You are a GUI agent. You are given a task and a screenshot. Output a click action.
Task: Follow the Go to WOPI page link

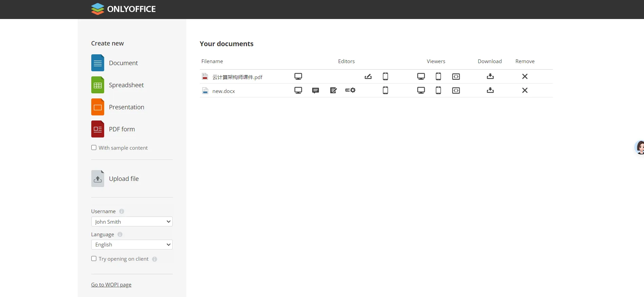point(111,285)
